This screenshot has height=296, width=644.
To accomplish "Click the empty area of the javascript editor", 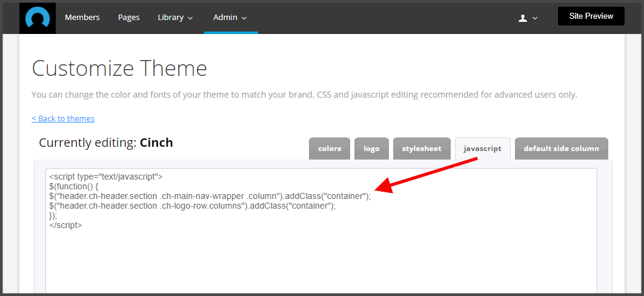I will coord(321,263).
